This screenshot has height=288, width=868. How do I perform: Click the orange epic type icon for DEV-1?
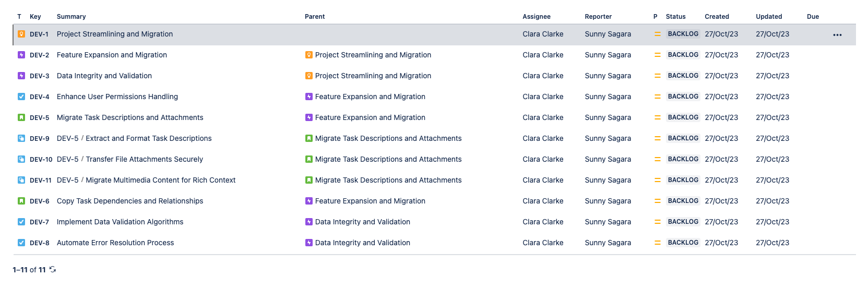point(21,34)
